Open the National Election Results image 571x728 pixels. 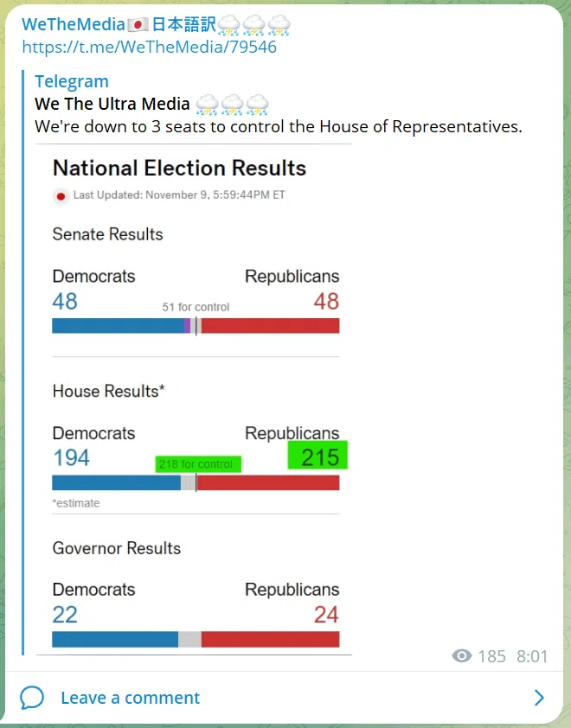[x=194, y=399]
